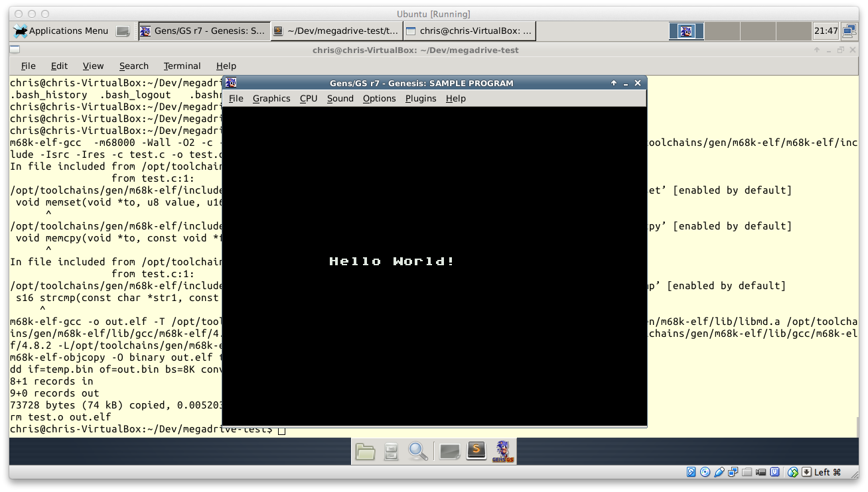This screenshot has height=492, width=868.
Task: Open the file cabinet icon in the dock
Action: 390,451
